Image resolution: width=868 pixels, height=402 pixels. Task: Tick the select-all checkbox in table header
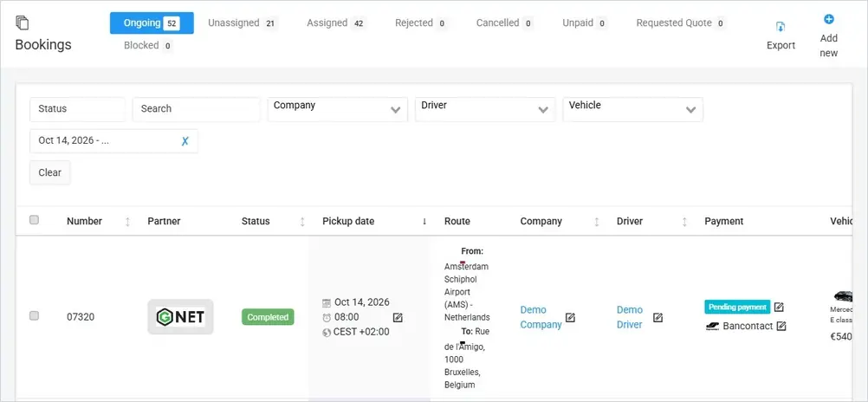coord(34,220)
